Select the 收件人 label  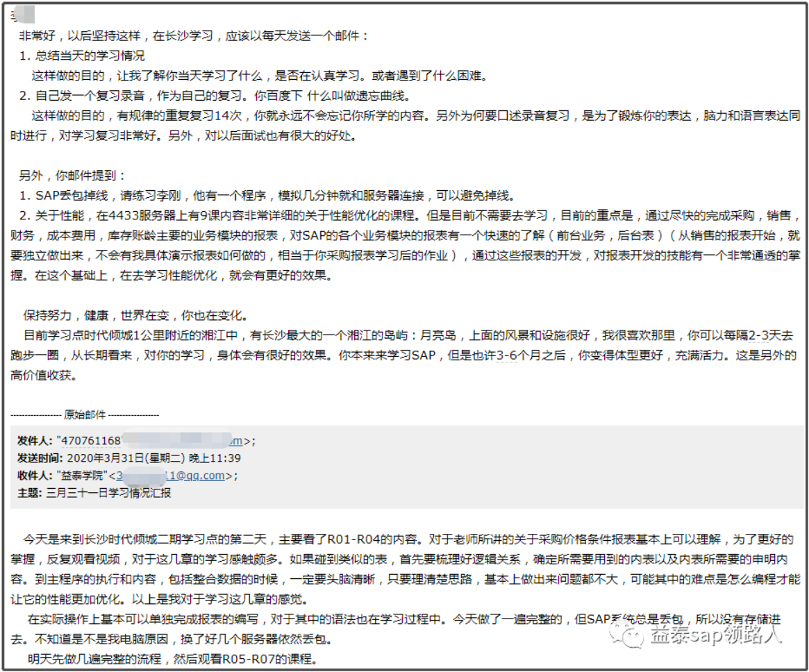[35, 476]
